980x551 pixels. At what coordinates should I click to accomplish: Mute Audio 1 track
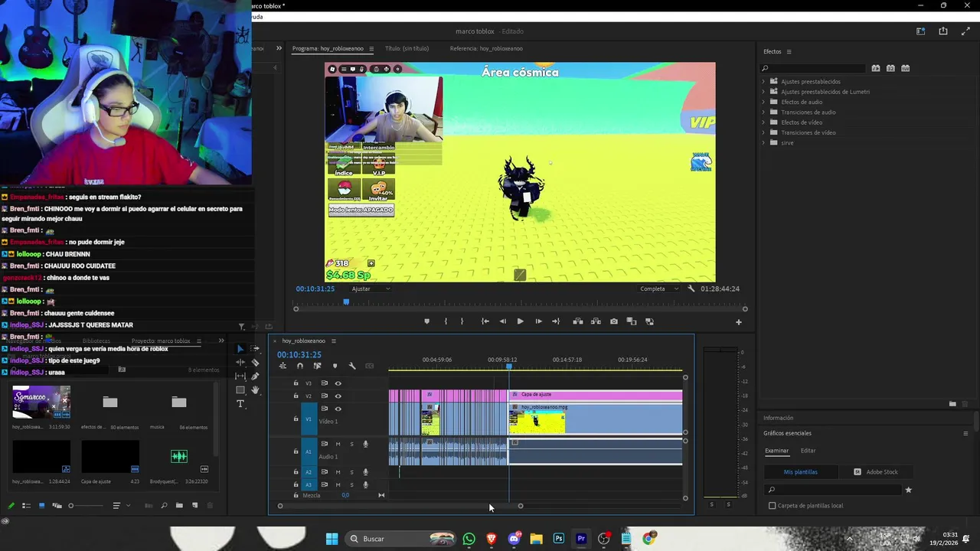click(338, 444)
